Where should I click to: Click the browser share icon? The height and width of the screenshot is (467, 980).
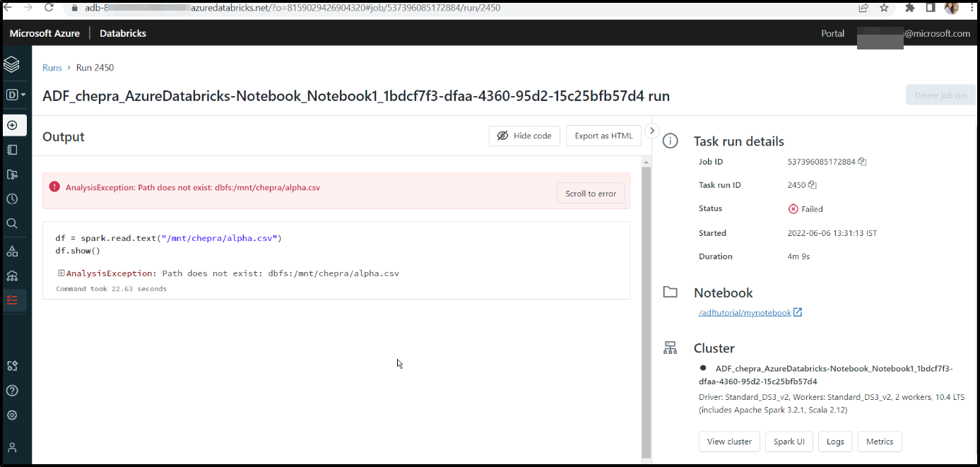[x=863, y=8]
